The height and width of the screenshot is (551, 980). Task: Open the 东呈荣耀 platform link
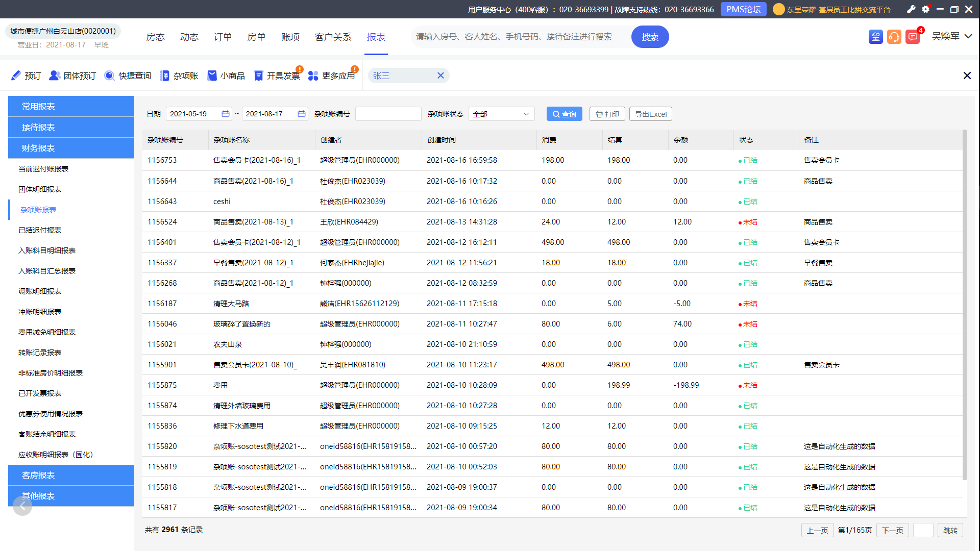tap(838, 10)
